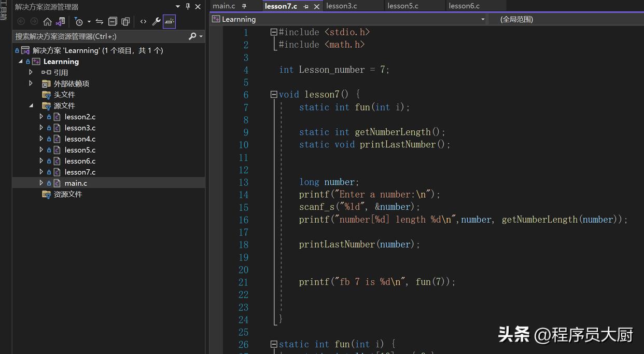644x354 pixels.
Task: Open Properties with the wrench icon
Action: coord(156,21)
